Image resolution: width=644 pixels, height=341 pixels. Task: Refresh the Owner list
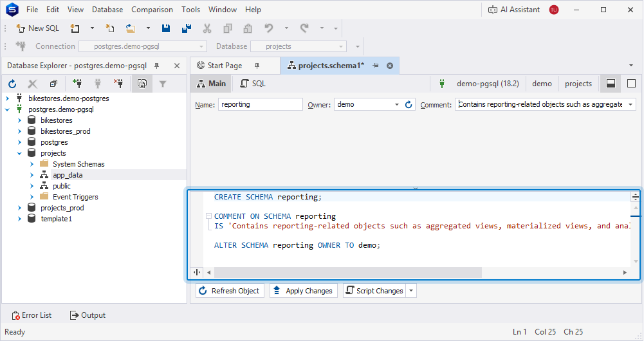[409, 104]
